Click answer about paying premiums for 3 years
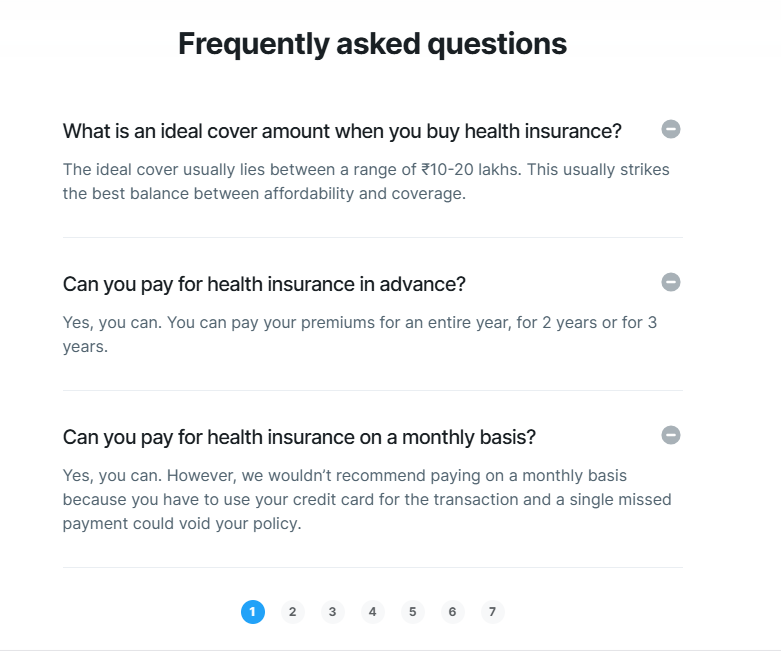Viewport: 781px width, 651px height. [x=360, y=334]
